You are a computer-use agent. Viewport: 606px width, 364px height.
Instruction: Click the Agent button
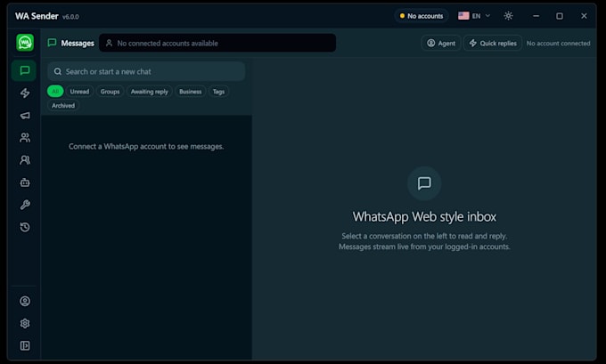click(441, 44)
